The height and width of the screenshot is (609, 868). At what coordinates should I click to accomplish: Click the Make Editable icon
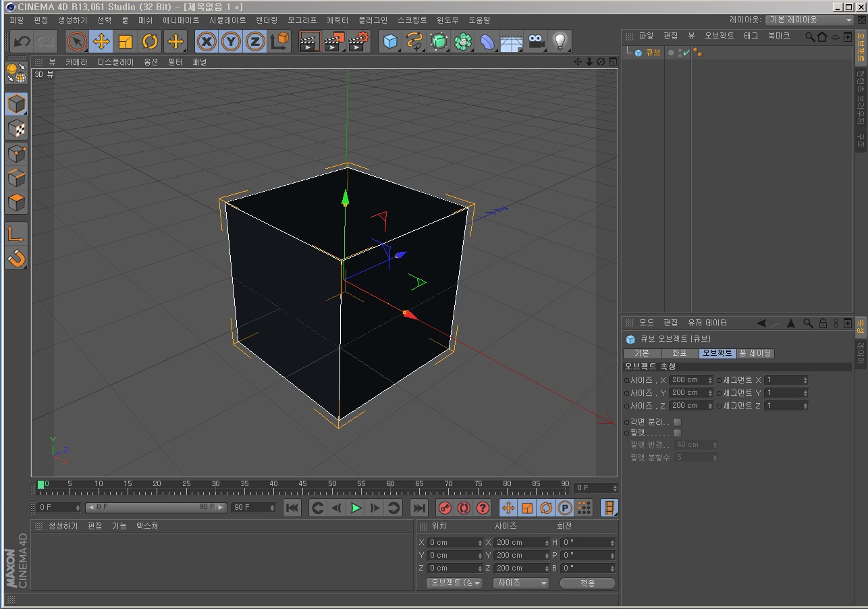pyautogui.click(x=16, y=72)
